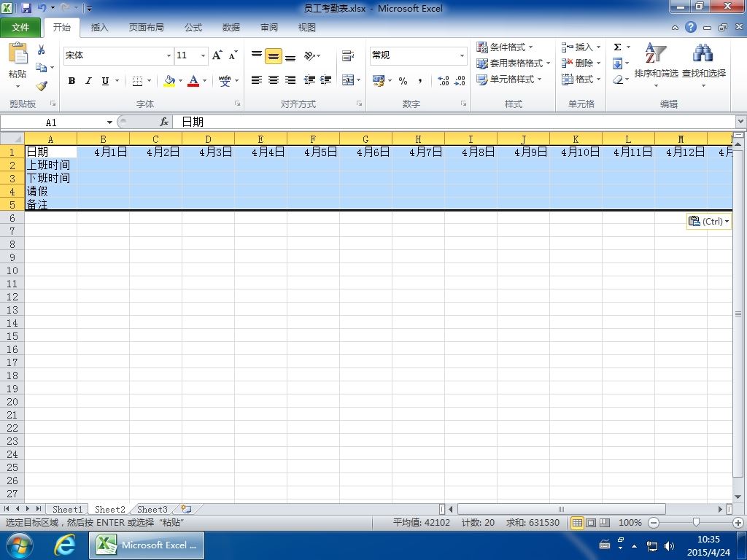
Task: Click the fx insert function icon
Action: (x=164, y=122)
